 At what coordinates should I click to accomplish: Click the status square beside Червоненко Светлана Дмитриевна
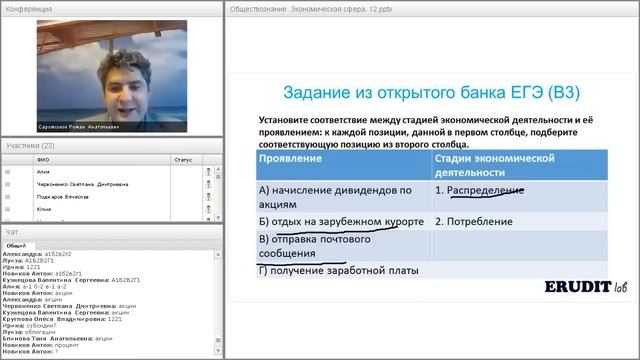point(7,184)
